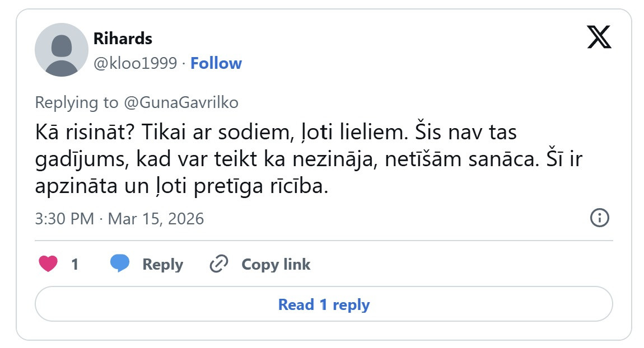This screenshot has width=644, height=348.
Task: Click the like count number 1
Action: click(x=74, y=264)
